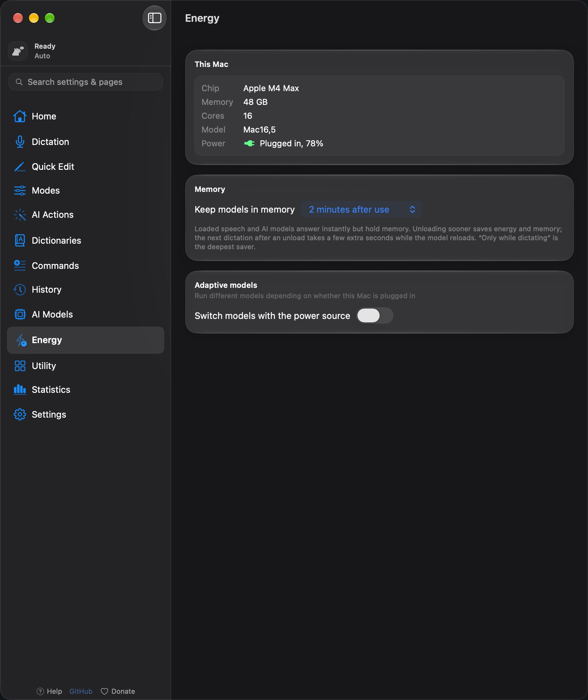Toggle the sidebar visibility button
This screenshot has height=700, width=588.
tap(155, 18)
